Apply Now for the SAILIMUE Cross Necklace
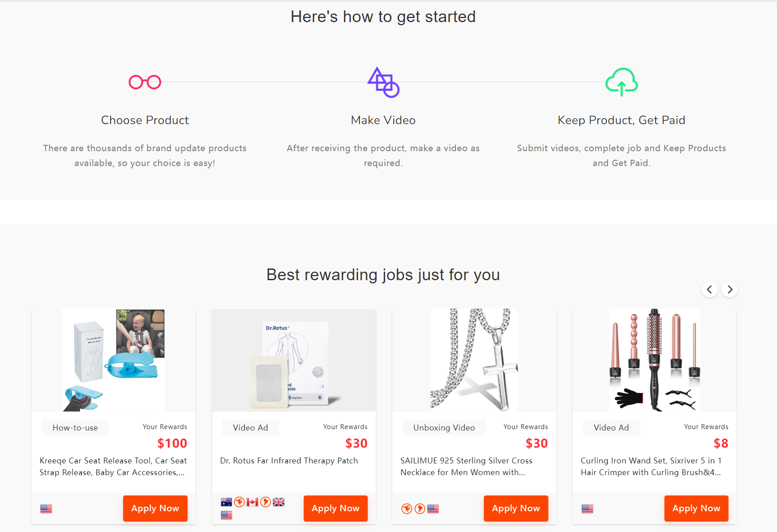Image resolution: width=777 pixels, height=532 pixels. click(516, 509)
